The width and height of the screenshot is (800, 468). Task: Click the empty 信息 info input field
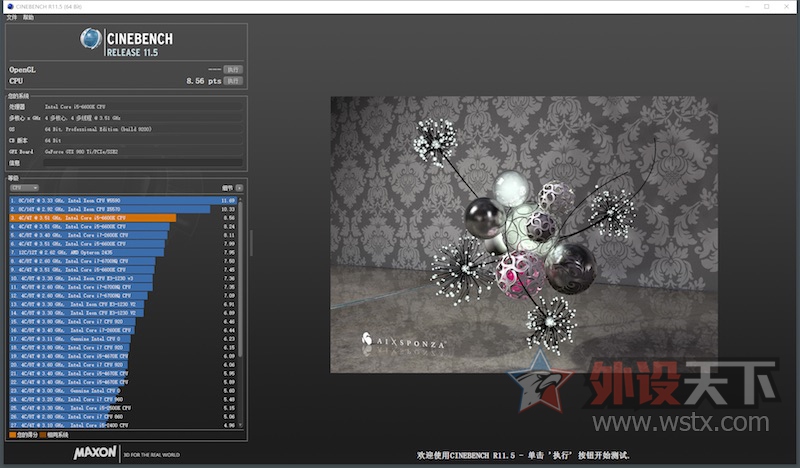[140, 162]
